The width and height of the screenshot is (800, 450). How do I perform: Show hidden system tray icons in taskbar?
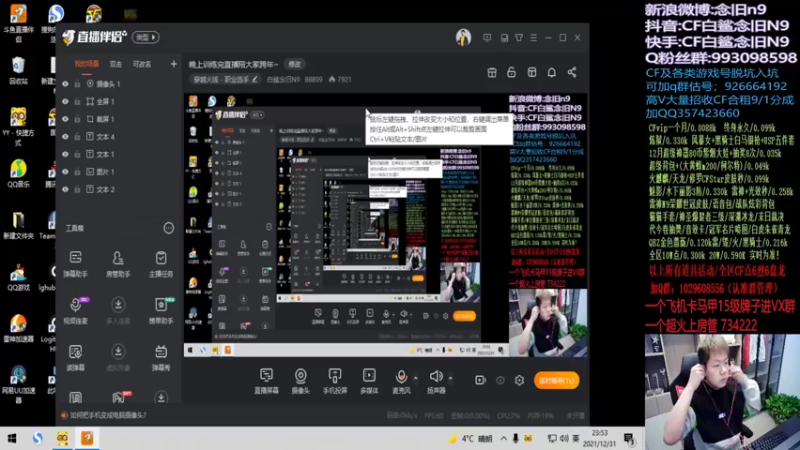tap(504, 438)
